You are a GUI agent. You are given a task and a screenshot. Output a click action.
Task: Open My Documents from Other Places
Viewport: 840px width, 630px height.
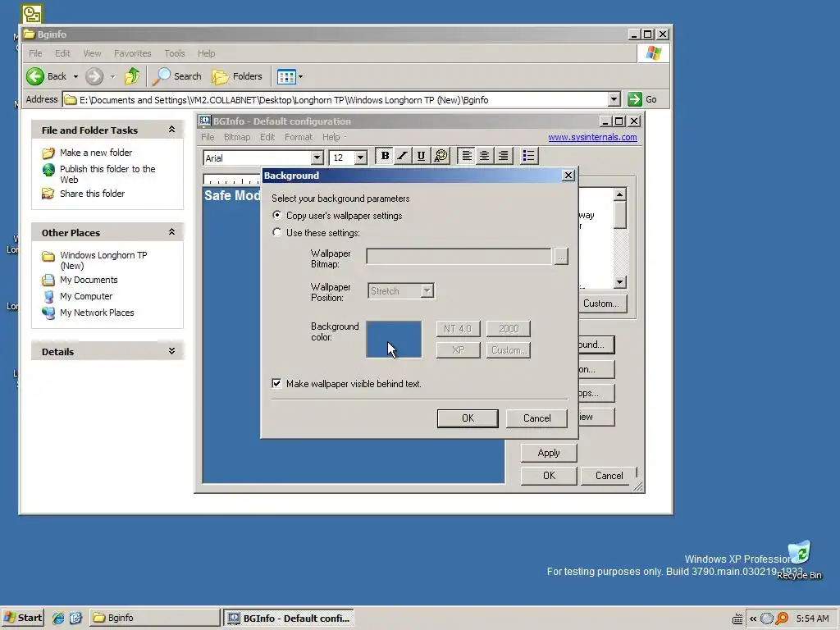(x=89, y=280)
